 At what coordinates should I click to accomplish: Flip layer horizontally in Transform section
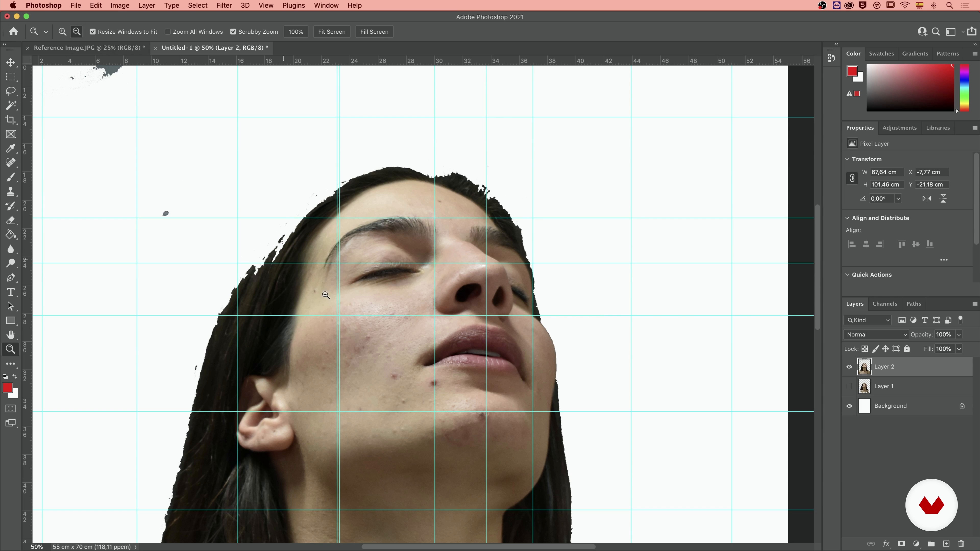point(927,198)
